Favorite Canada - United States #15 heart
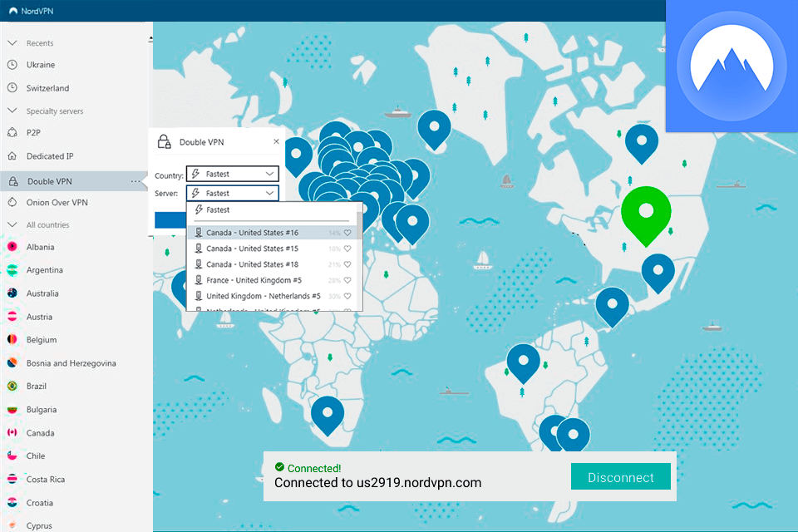This screenshot has height=532, width=798. pyautogui.click(x=347, y=249)
